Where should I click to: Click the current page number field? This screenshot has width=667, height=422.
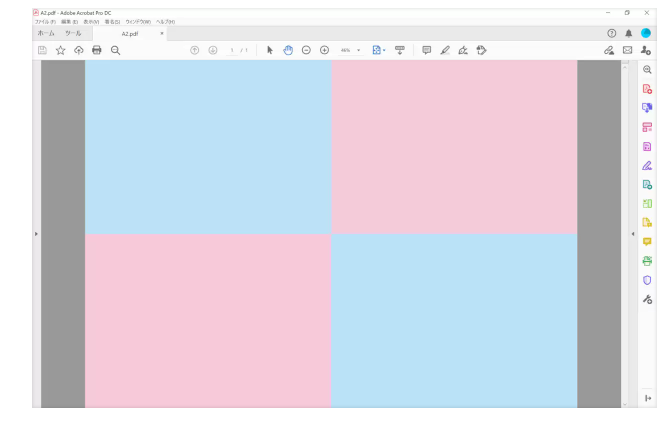(x=231, y=49)
